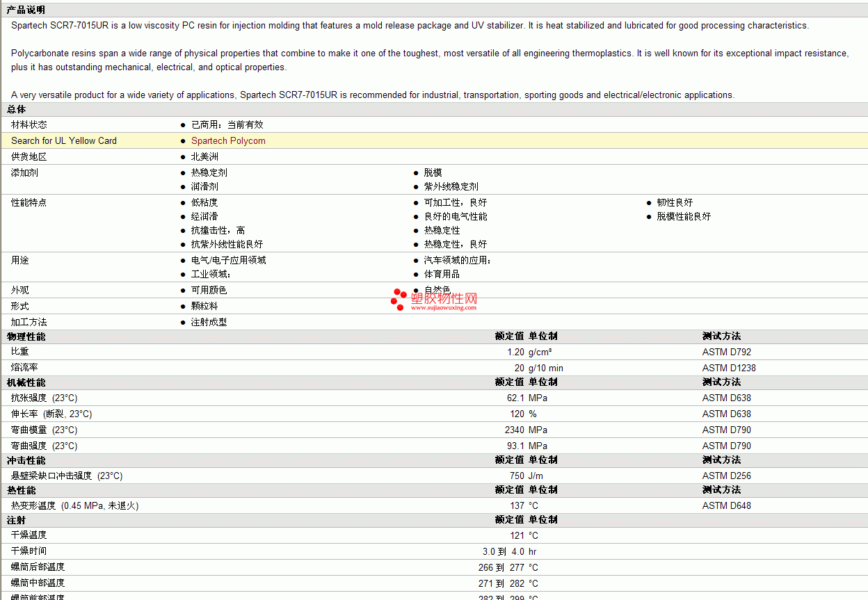The image size is (868, 600).
Task: Select the use 工业领域
Action: click(209, 274)
